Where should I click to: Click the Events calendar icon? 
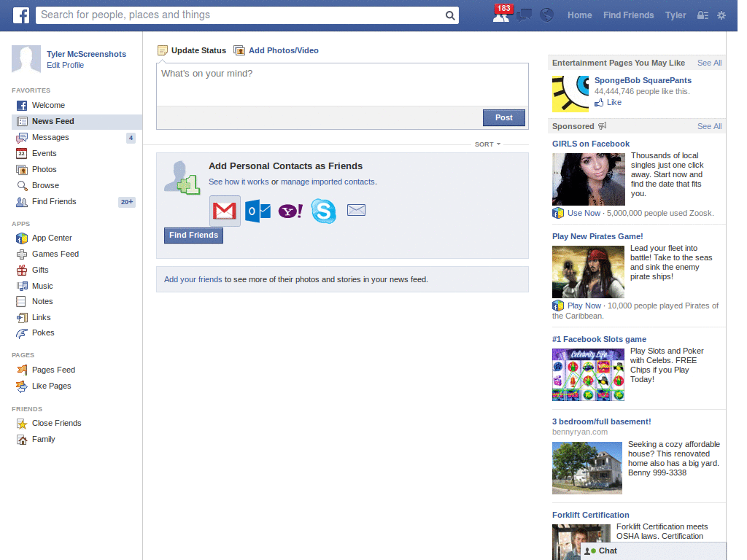pyautogui.click(x=21, y=153)
